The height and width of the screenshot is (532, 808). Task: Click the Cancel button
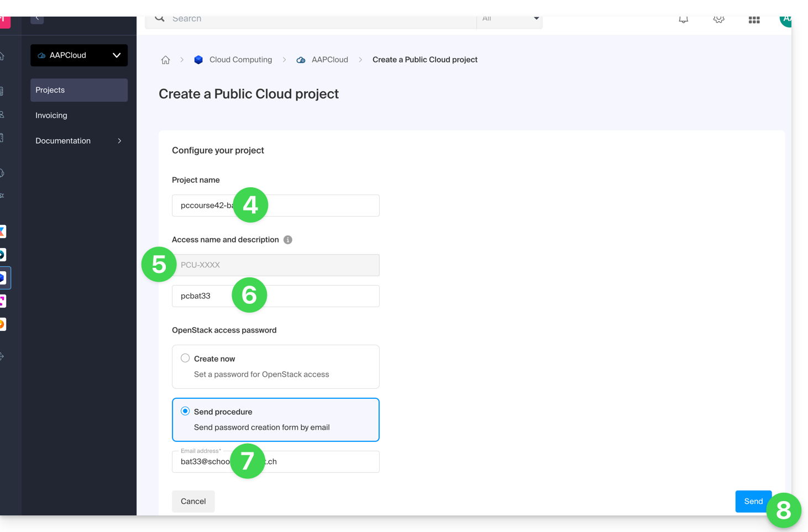click(x=193, y=501)
